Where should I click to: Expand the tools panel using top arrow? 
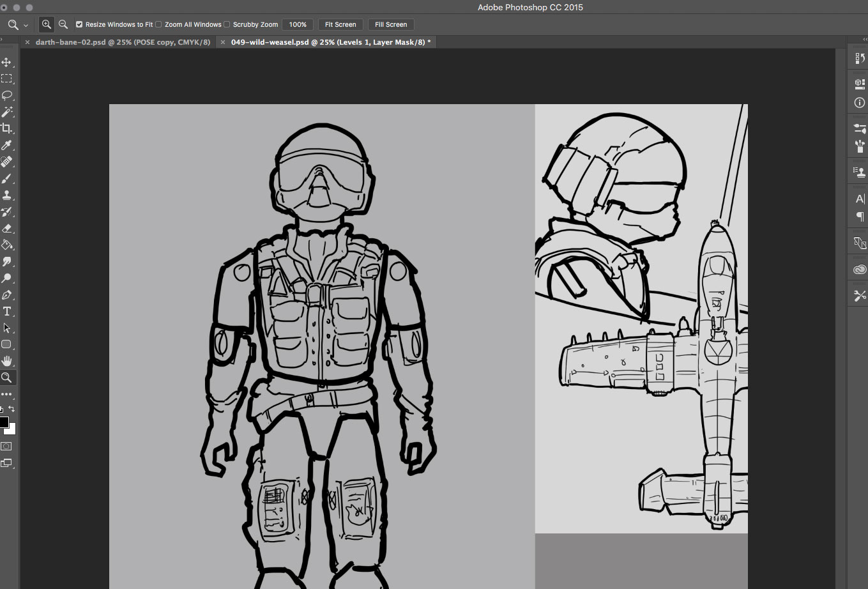[3, 40]
